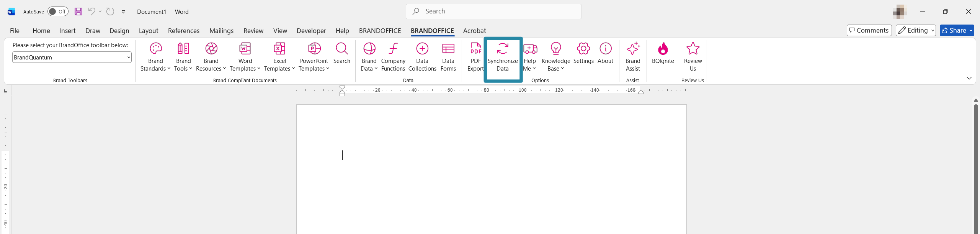
Task: Open the File tab
Action: pos(15,31)
